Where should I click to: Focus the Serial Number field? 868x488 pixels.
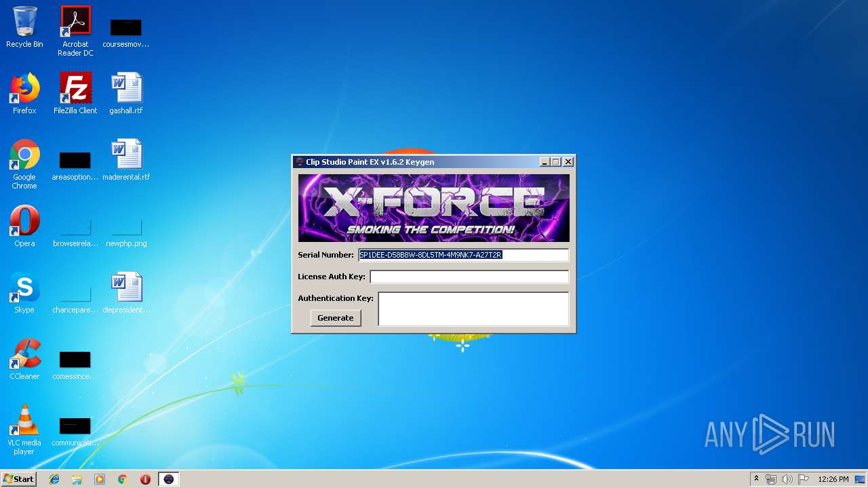[463, 255]
